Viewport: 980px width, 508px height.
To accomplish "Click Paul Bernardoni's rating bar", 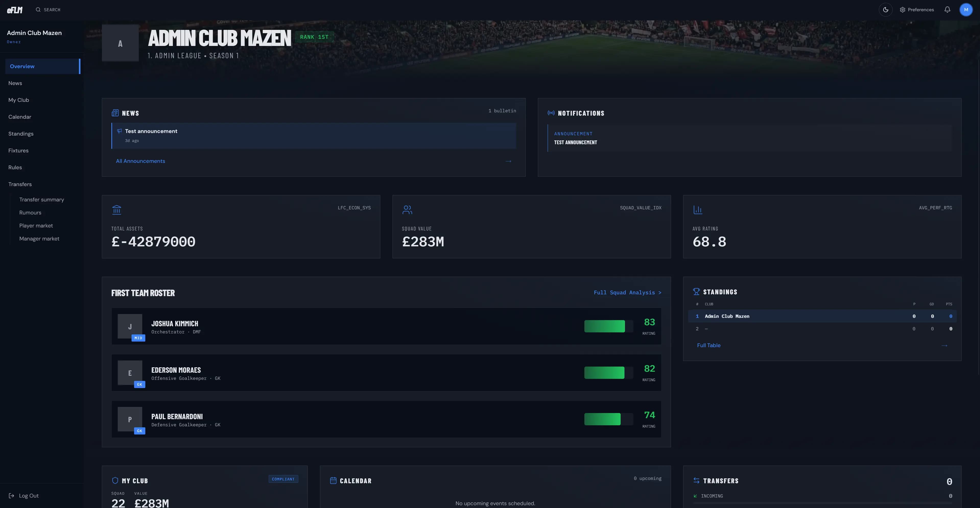I will point(609,419).
